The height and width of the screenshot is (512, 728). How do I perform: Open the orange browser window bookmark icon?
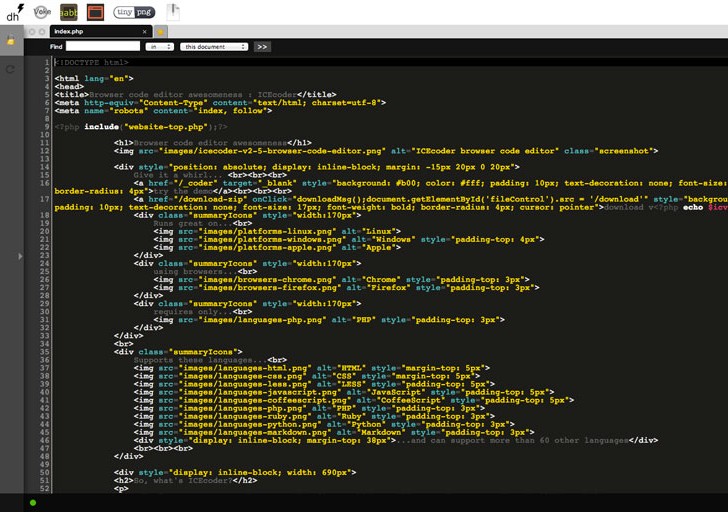click(x=95, y=12)
